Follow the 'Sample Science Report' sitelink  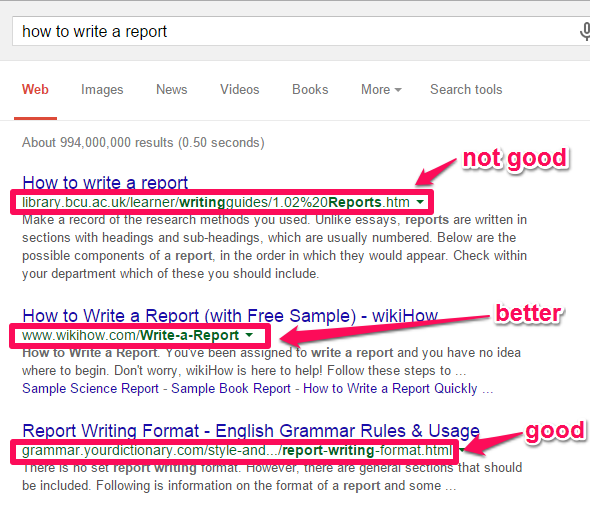(x=90, y=388)
